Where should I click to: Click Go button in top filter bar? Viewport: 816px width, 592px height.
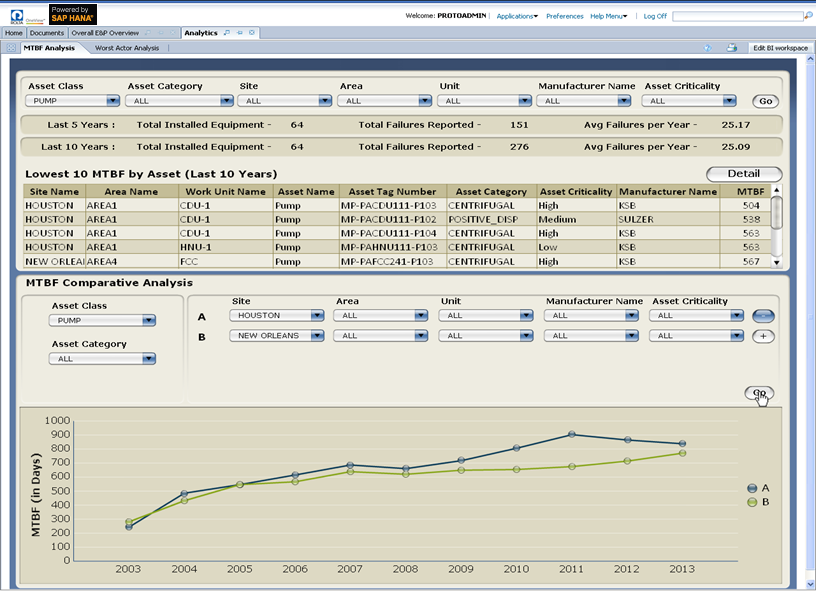[x=766, y=101]
